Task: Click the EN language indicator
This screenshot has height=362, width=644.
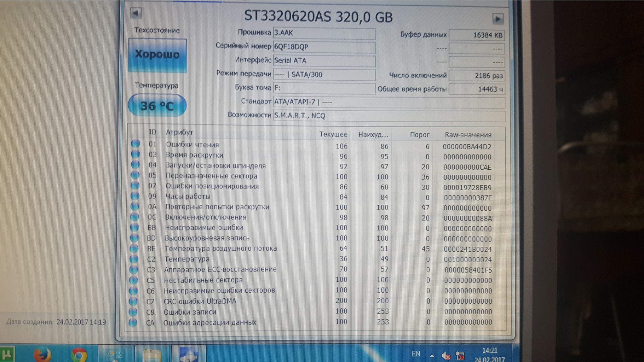Action: [x=416, y=354]
